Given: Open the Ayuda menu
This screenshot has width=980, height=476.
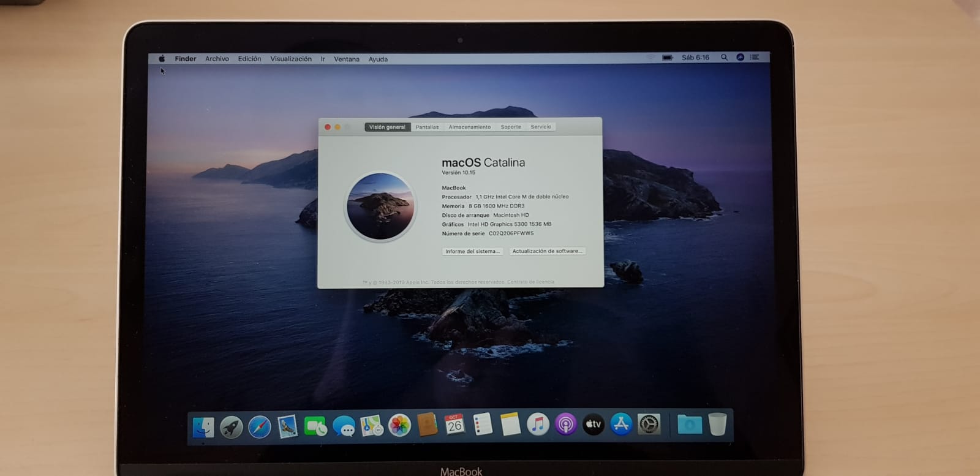Looking at the screenshot, I should click(x=378, y=59).
